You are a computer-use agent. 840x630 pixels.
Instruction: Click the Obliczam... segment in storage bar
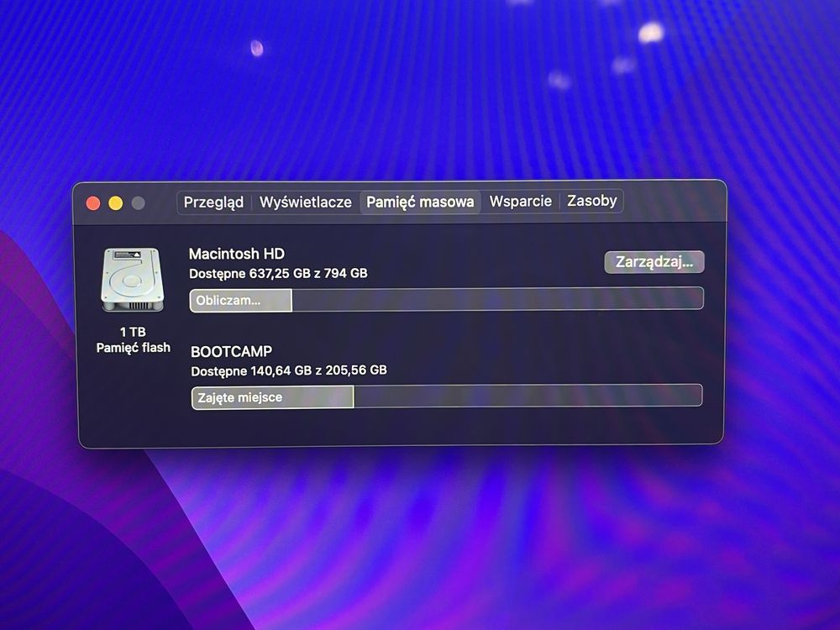pos(241,301)
